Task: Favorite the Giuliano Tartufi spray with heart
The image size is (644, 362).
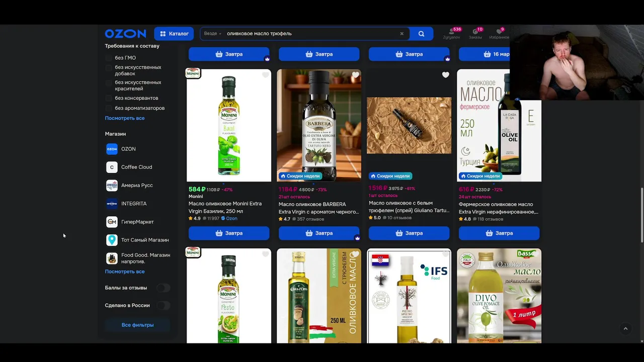Action: pyautogui.click(x=445, y=75)
